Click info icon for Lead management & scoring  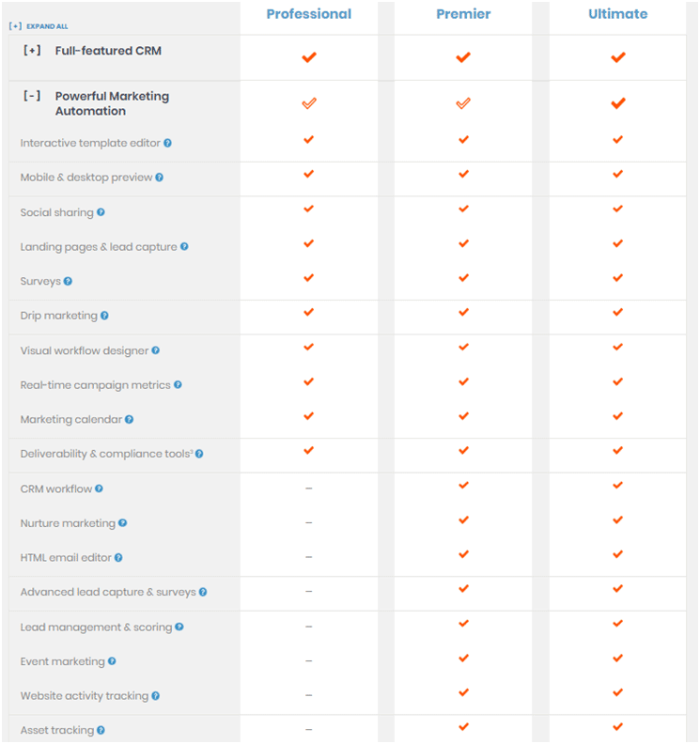coord(179,627)
